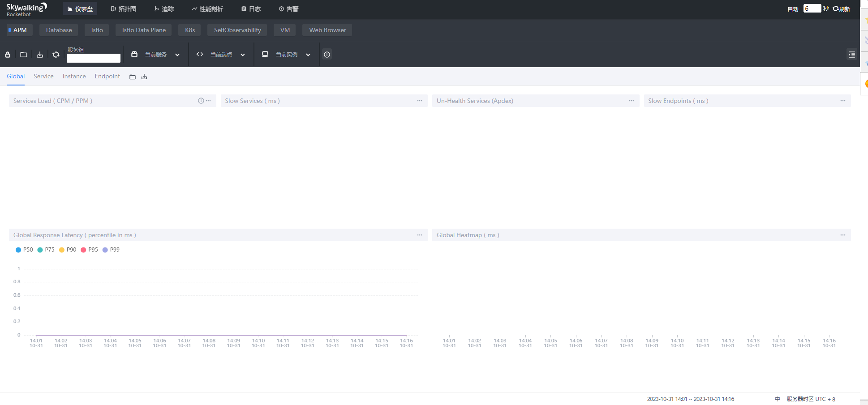The image size is (868, 405).
Task: Open the 追踪 trace menu
Action: (164, 9)
